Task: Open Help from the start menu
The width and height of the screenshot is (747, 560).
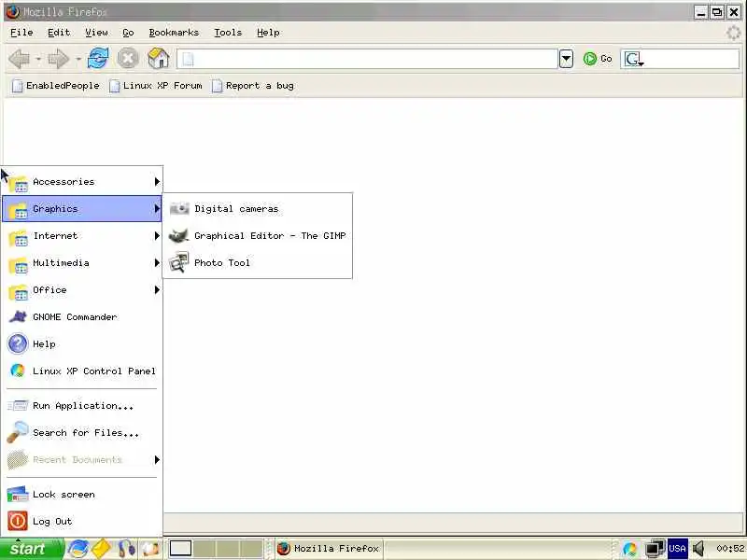Action: [82, 343]
